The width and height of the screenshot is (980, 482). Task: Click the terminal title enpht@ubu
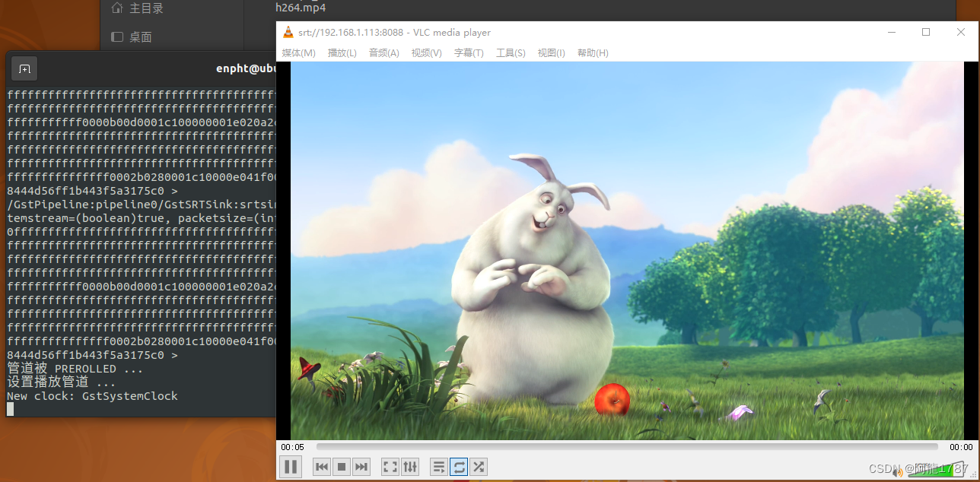(245, 68)
